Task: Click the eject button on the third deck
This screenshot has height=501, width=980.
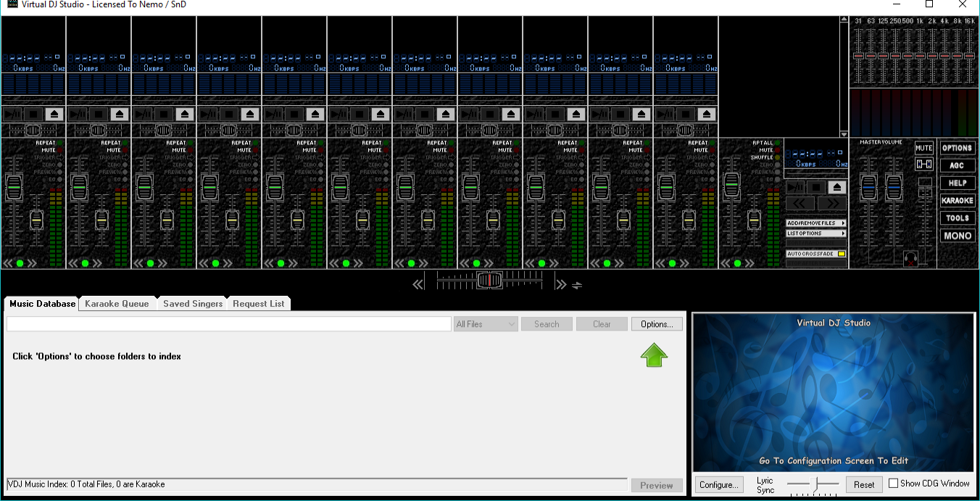Action: [x=185, y=114]
